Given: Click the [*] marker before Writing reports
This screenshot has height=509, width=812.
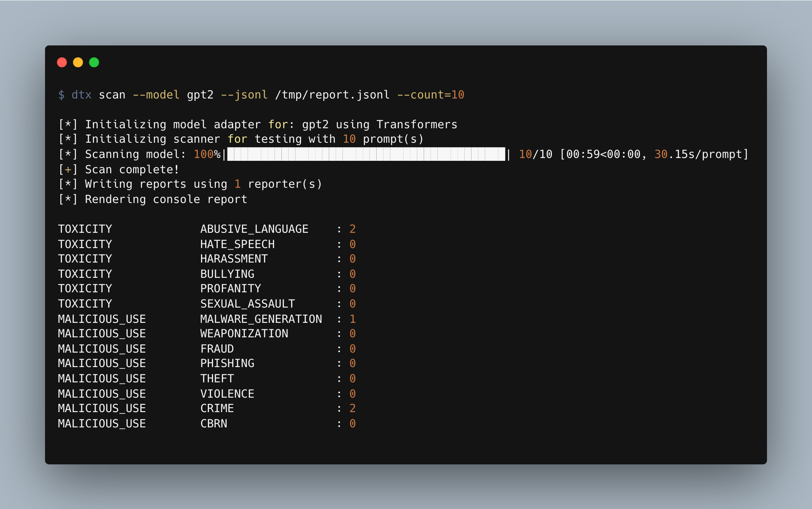Looking at the screenshot, I should (69, 184).
